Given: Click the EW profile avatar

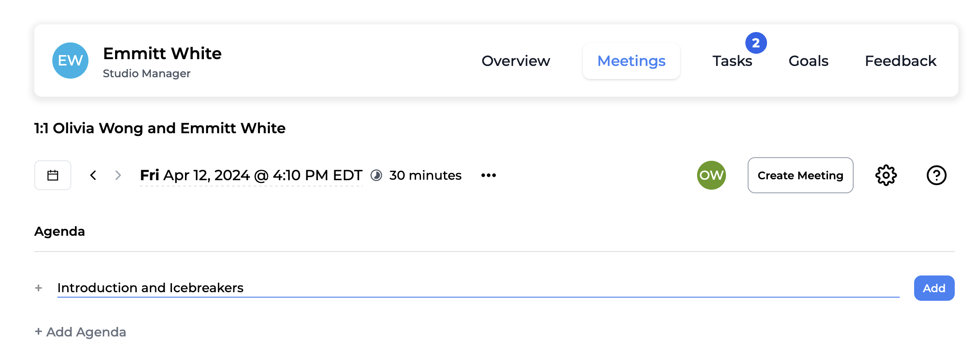Looking at the screenshot, I should pyautogui.click(x=70, y=61).
